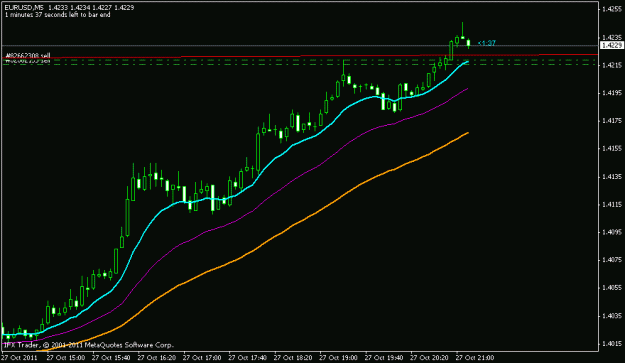Click the 1.4195 price axis label
The image size is (625, 363).
[613, 92]
